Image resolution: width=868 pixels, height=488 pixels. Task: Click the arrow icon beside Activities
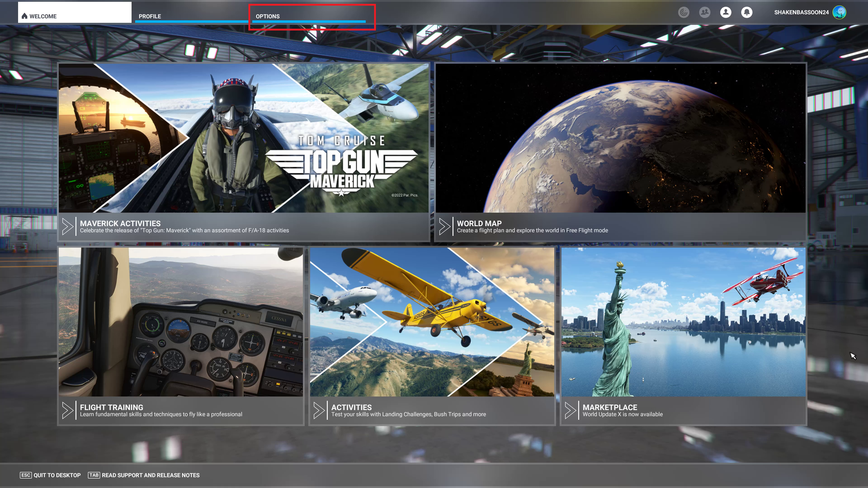click(319, 410)
